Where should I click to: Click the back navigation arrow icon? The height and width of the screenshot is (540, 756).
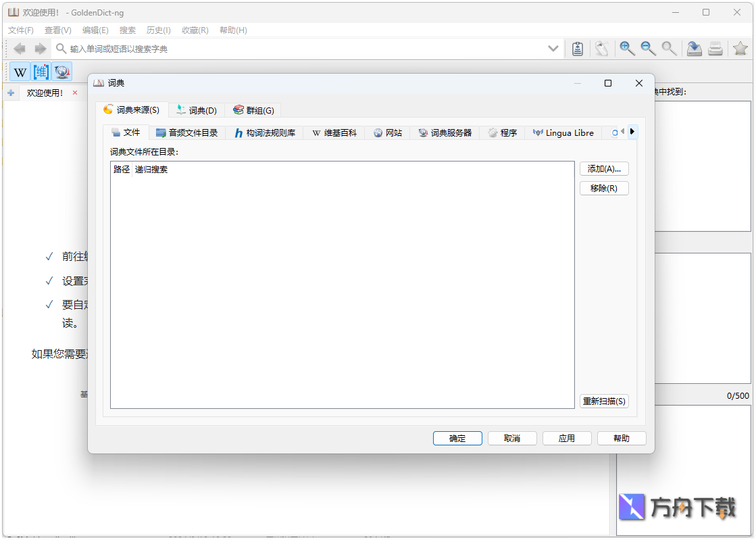pos(20,49)
